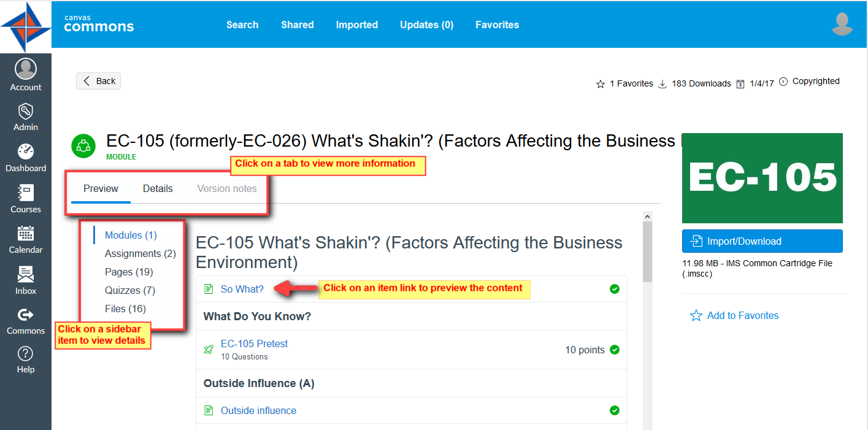
Task: Open the So What? item link
Action: click(242, 289)
